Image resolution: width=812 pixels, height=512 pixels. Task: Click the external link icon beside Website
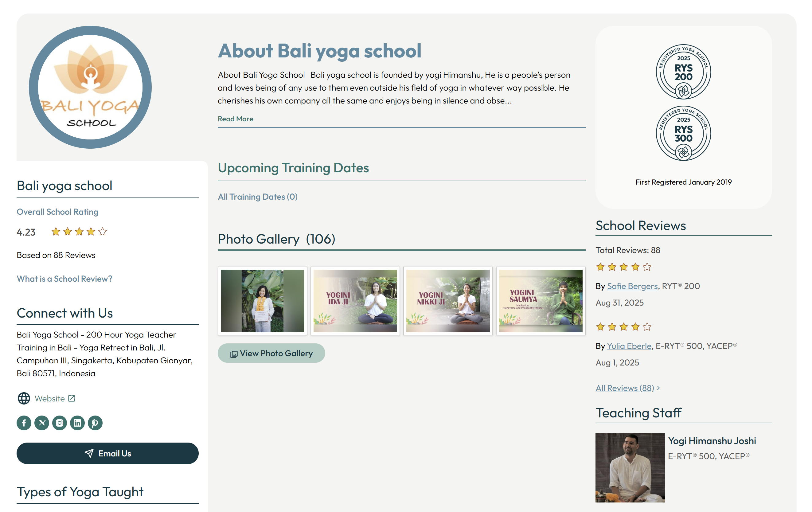[71, 398]
